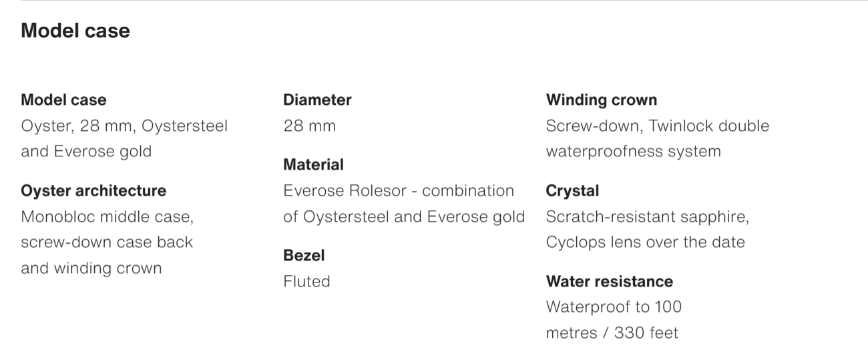This screenshot has height=358, width=868.
Task: Click the large Model case section heading
Action: [75, 31]
